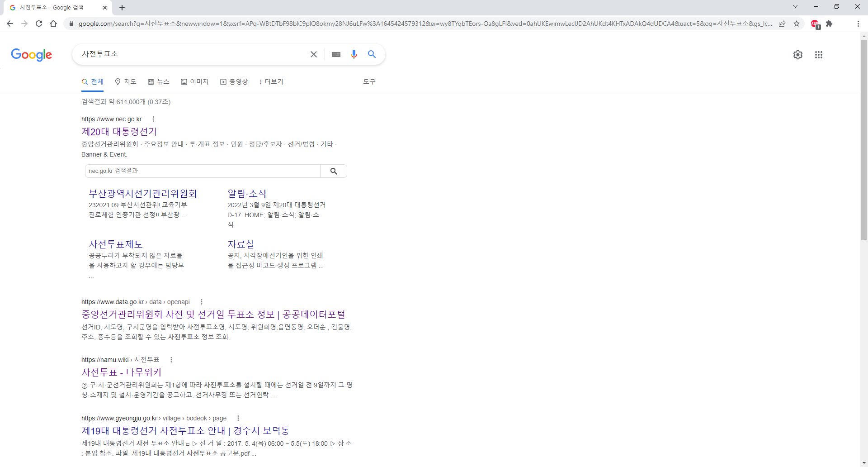Viewport: 868px width, 467px height.
Task: Open the tab search chevron in title bar
Action: pyautogui.click(x=795, y=6)
